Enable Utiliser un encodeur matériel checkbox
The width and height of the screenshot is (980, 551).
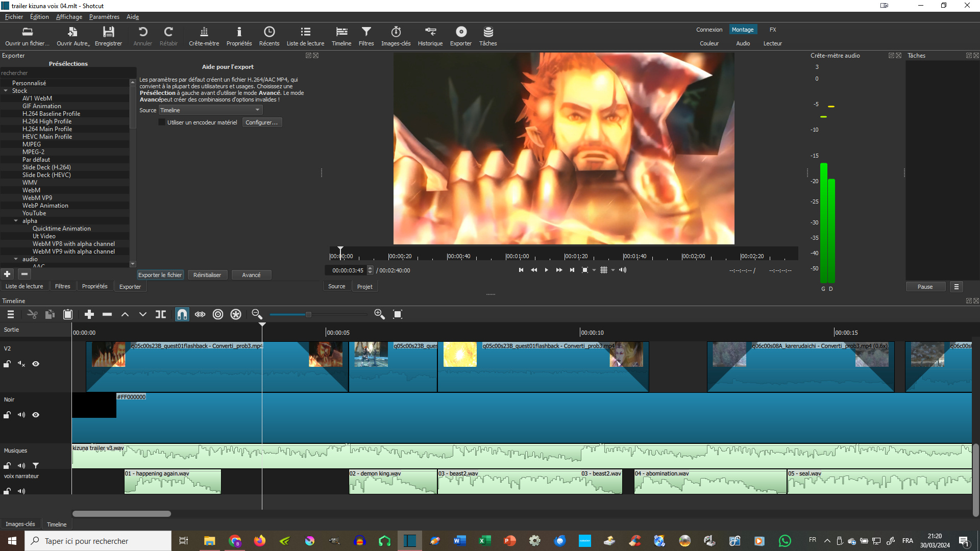pyautogui.click(x=162, y=122)
